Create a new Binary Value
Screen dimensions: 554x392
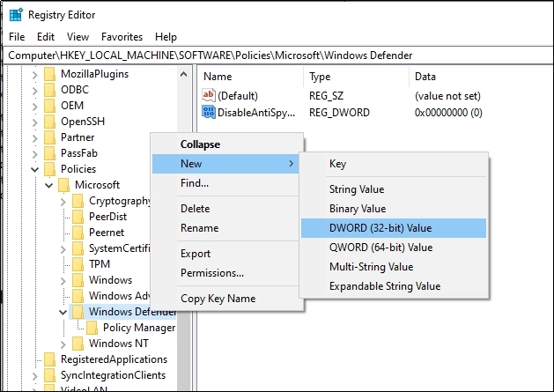394,209
